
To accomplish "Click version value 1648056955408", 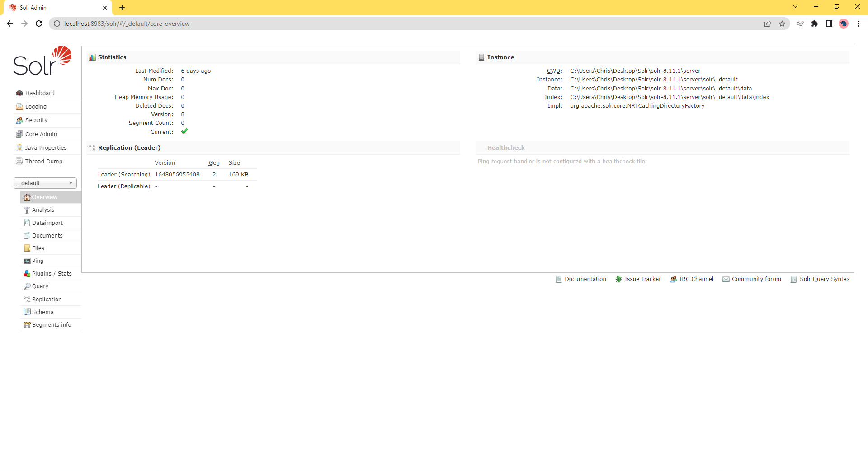I will click(177, 174).
